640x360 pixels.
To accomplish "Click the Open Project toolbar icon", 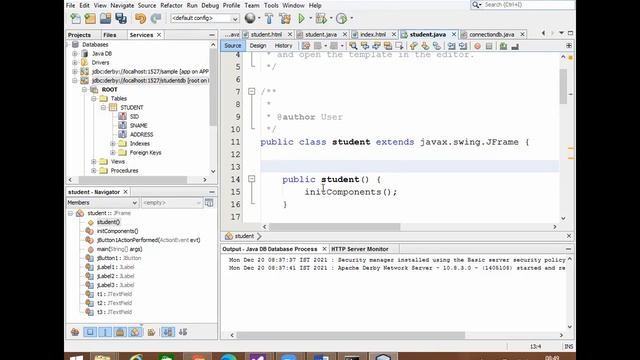I will click(105, 18).
